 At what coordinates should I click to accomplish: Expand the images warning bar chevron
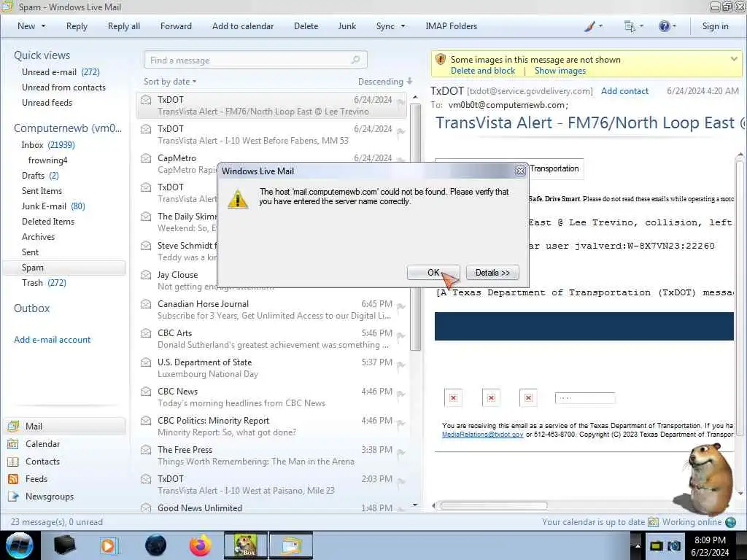point(734,59)
